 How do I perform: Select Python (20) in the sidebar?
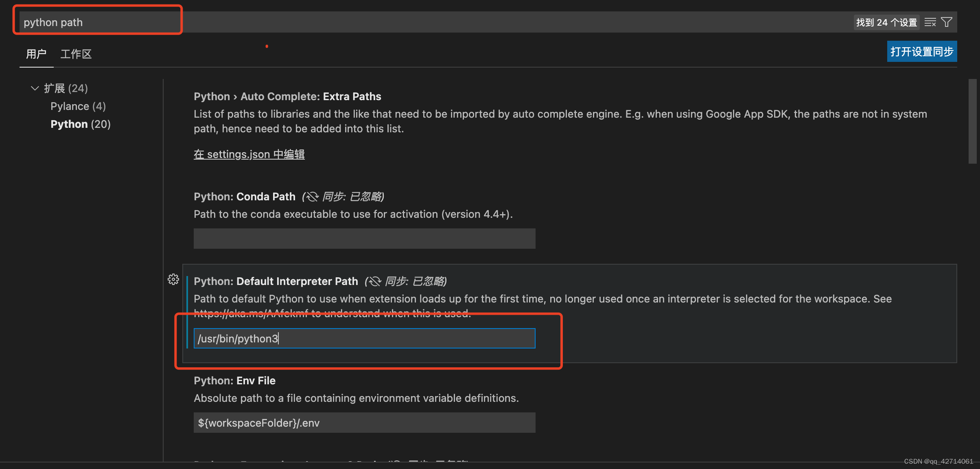[x=80, y=124]
